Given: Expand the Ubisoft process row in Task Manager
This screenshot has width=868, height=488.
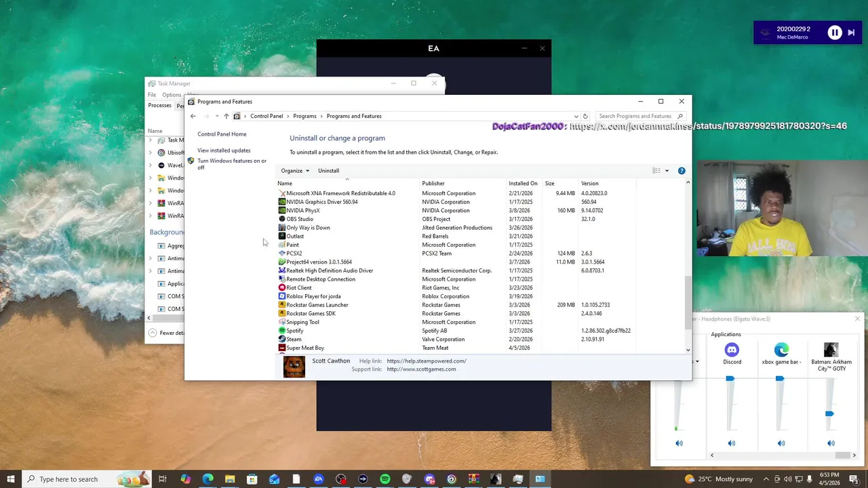Looking at the screenshot, I should coord(151,152).
